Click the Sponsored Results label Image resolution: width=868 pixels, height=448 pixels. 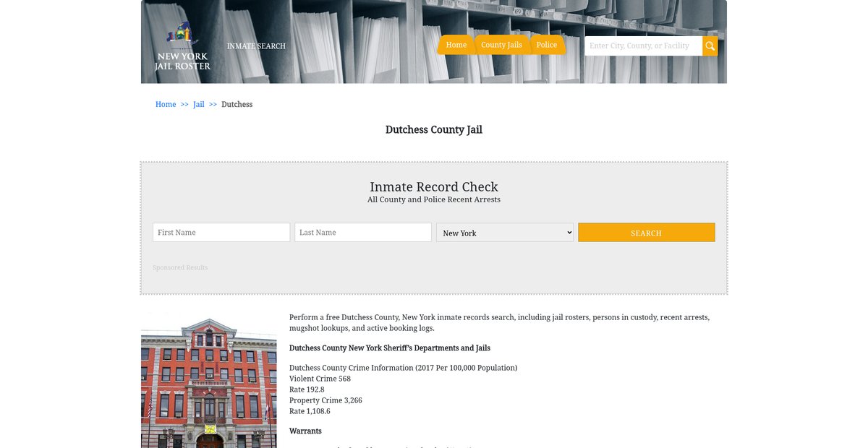pyautogui.click(x=180, y=268)
